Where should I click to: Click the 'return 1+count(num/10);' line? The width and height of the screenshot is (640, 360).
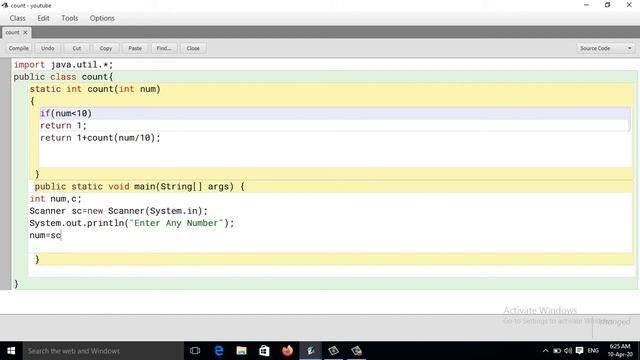click(x=100, y=138)
